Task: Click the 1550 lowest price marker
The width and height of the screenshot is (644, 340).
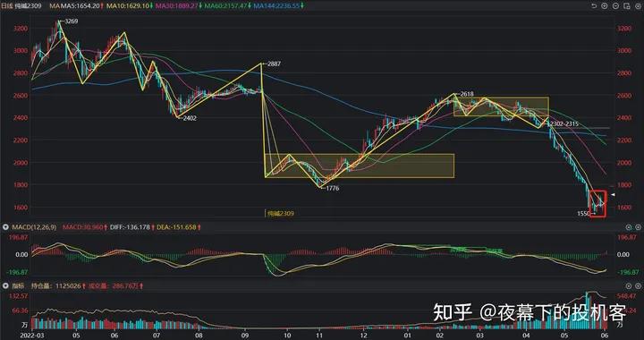Action: click(583, 214)
